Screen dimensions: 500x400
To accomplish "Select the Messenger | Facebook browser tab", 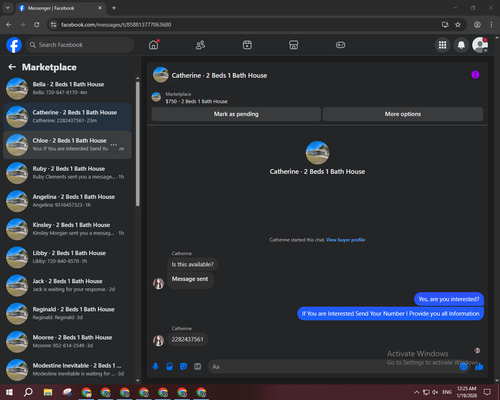I will 60,8.
